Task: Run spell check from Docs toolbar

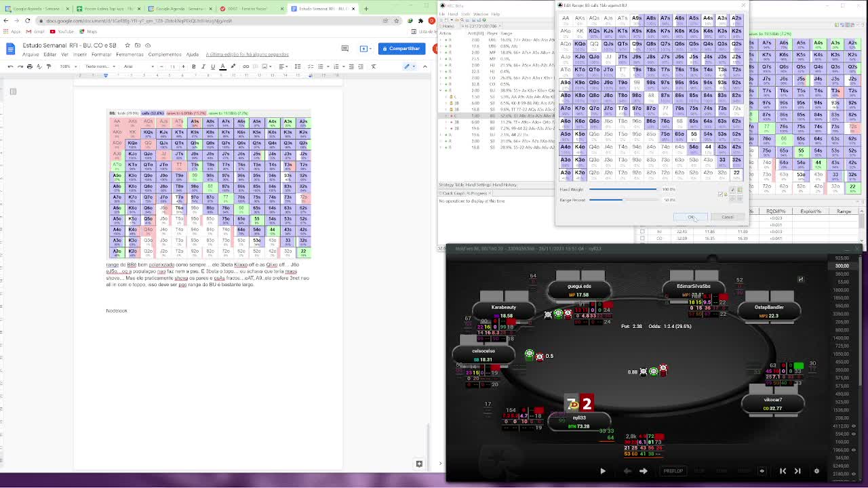Action: 39,66
